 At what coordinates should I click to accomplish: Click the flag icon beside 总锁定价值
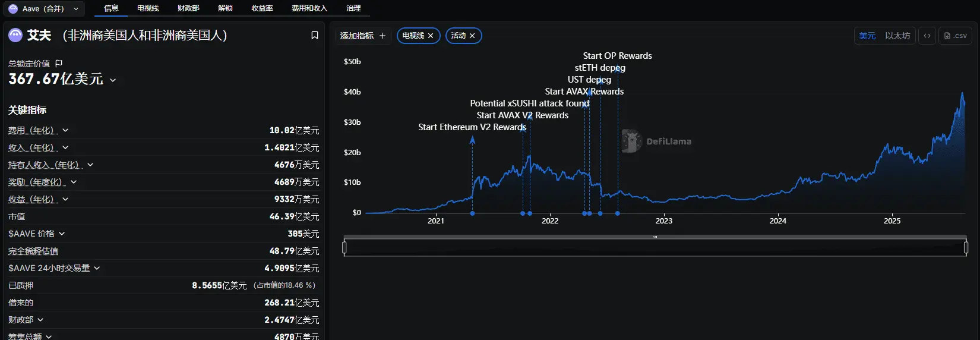[x=59, y=64]
